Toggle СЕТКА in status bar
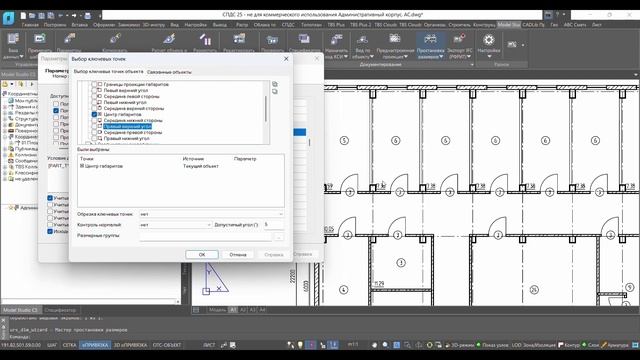640x360 pixels. tap(69, 345)
